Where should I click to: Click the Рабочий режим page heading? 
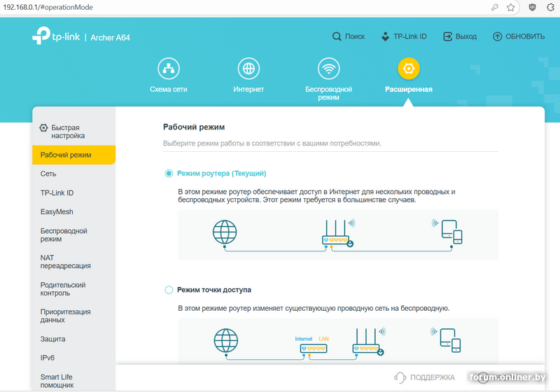click(194, 127)
